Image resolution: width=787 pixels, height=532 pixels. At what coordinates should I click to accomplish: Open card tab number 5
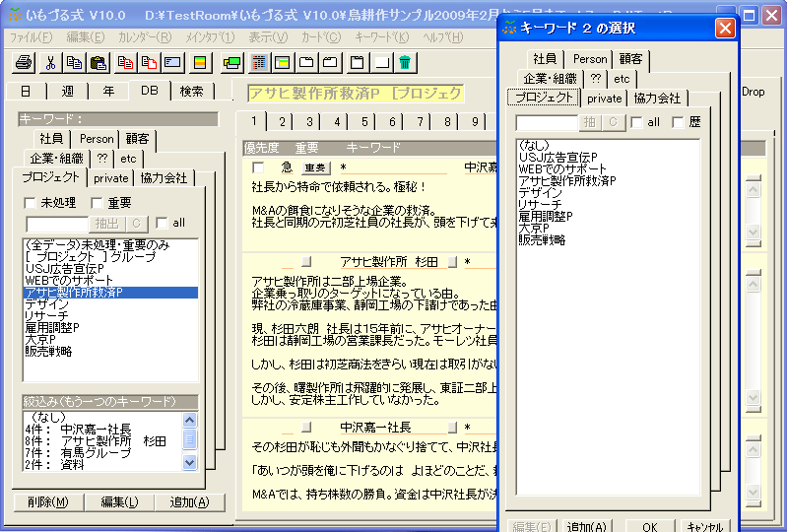[x=364, y=121]
